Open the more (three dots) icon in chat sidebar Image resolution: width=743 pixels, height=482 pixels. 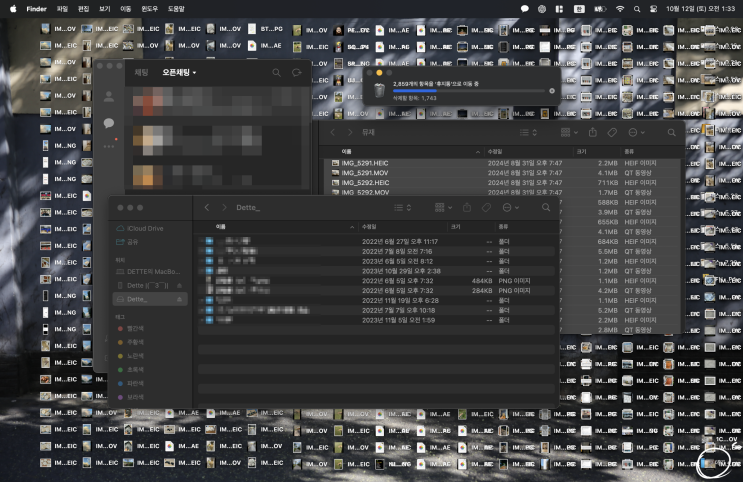click(x=109, y=146)
